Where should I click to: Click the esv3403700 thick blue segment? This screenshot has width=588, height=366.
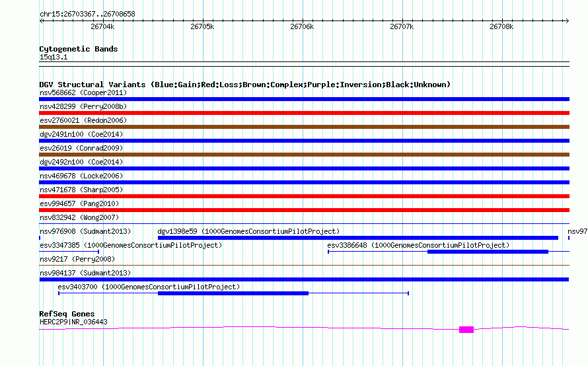[x=233, y=293]
